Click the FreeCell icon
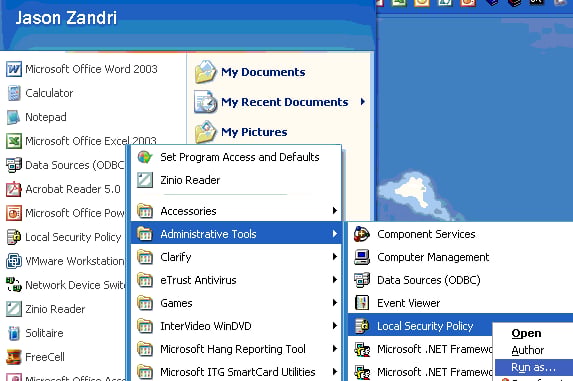573x381 pixels. pyautogui.click(x=14, y=357)
